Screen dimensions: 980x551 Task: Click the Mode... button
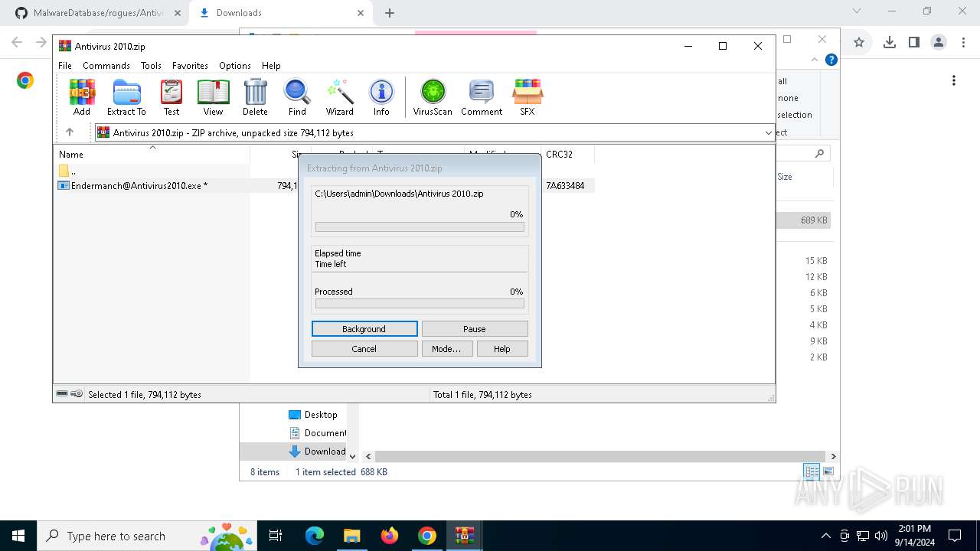pos(446,349)
